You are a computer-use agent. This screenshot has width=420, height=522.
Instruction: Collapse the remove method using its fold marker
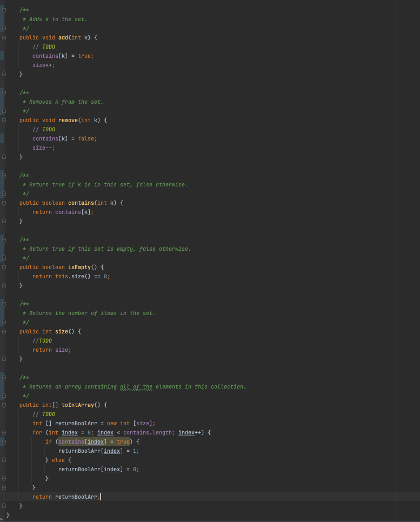4,121
